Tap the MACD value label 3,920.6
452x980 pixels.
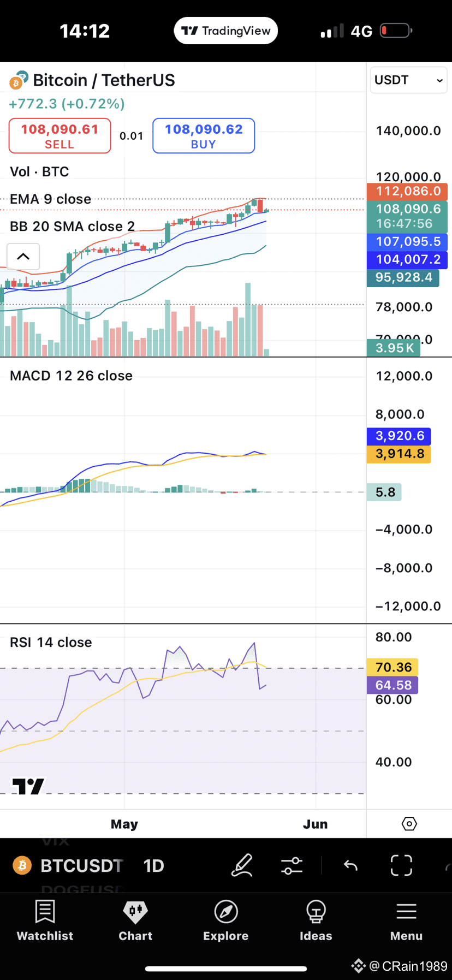click(399, 436)
